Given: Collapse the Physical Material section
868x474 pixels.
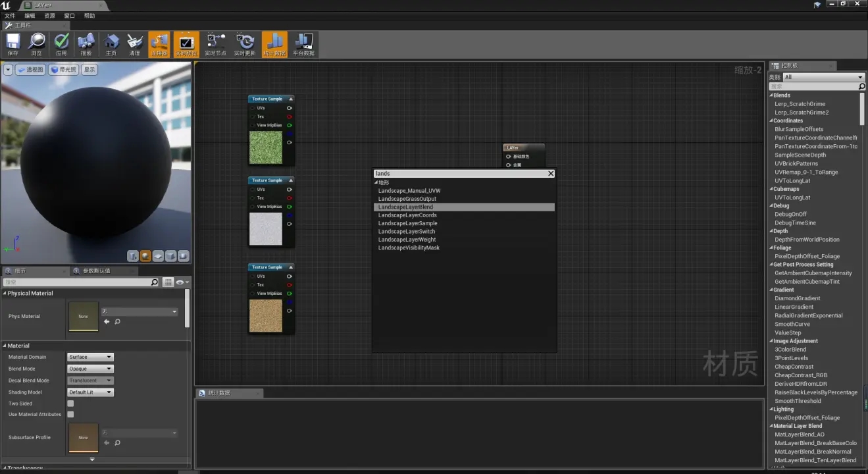Looking at the screenshot, I should pos(5,294).
